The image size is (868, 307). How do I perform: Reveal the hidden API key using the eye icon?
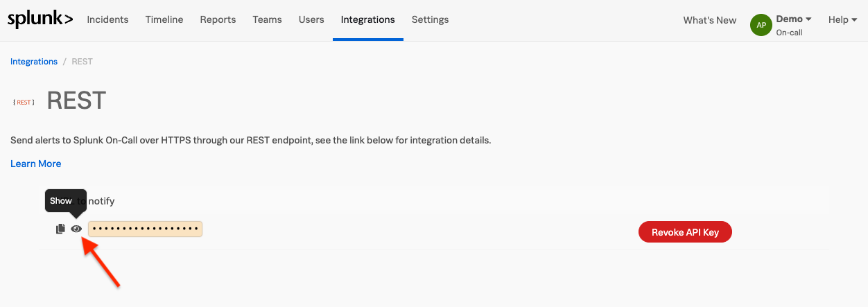coord(76,229)
